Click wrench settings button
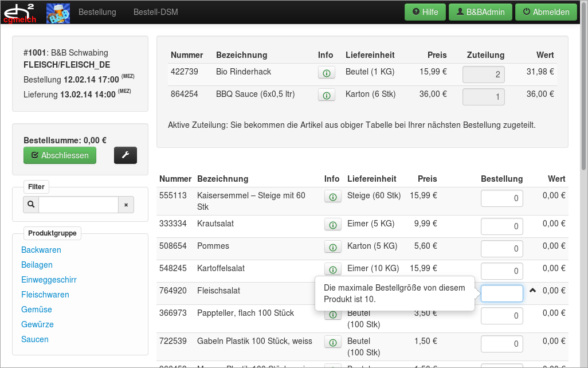Image resolution: width=588 pixels, height=368 pixels. [126, 155]
